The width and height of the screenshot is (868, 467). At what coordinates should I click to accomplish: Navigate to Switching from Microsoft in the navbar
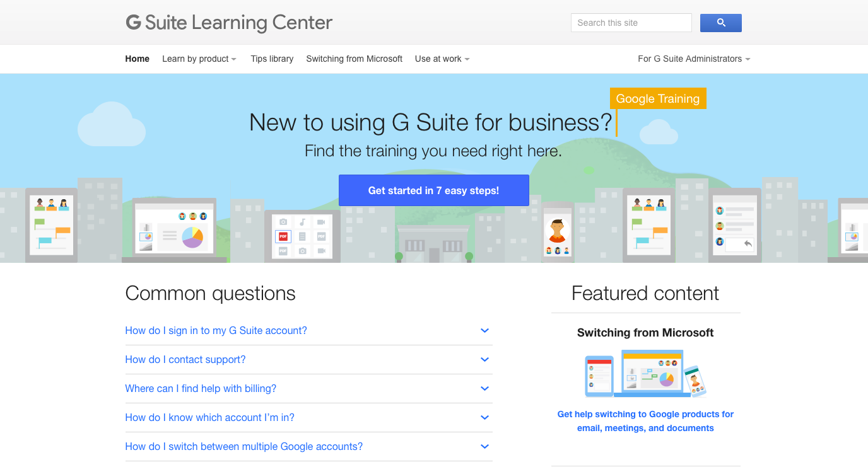[354, 59]
